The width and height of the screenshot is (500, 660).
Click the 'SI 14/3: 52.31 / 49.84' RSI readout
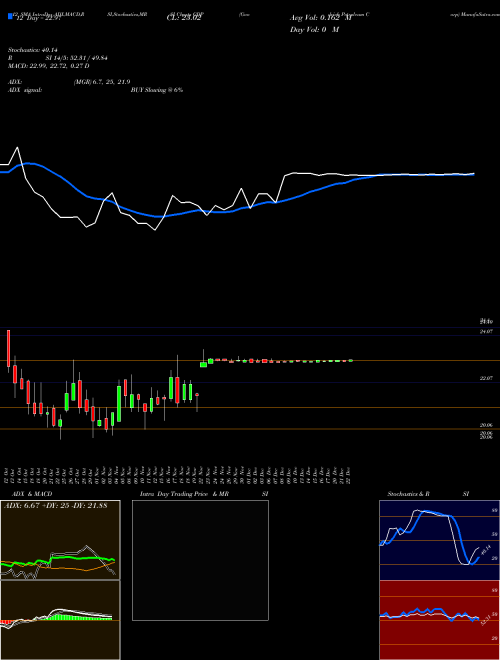(x=77, y=58)
